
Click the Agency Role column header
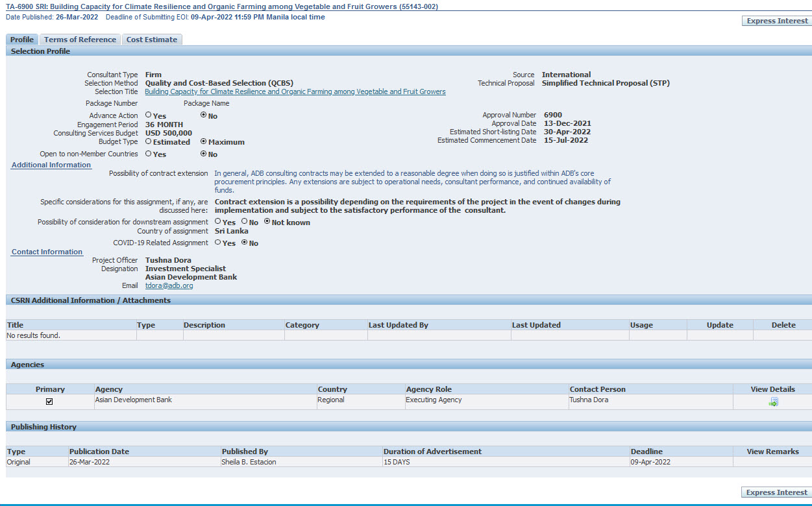tap(428, 389)
